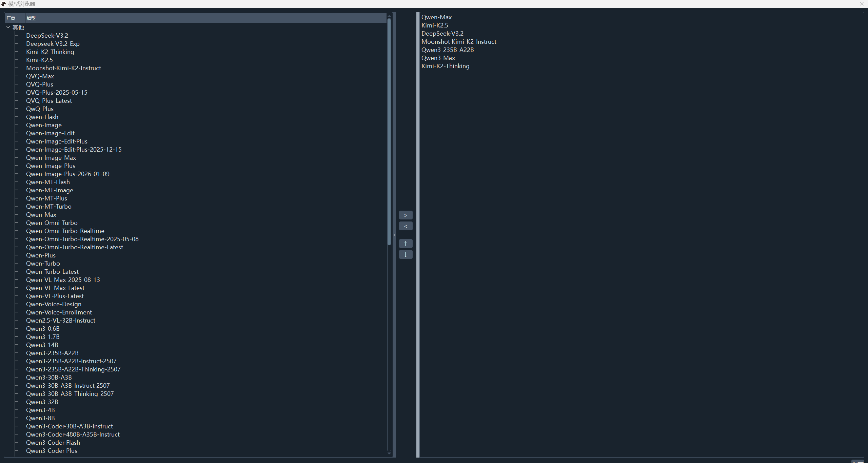
Task: Click the remove-from-list left arrow button
Action: [406, 226]
